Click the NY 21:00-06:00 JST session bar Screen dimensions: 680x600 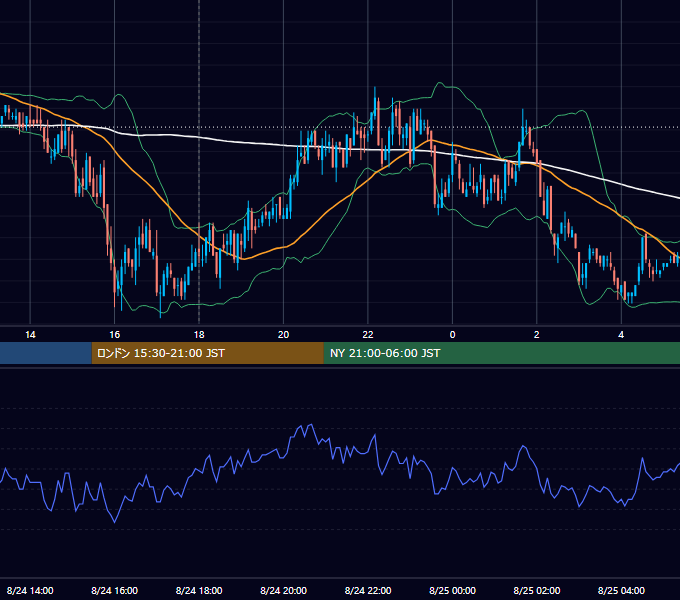point(502,353)
